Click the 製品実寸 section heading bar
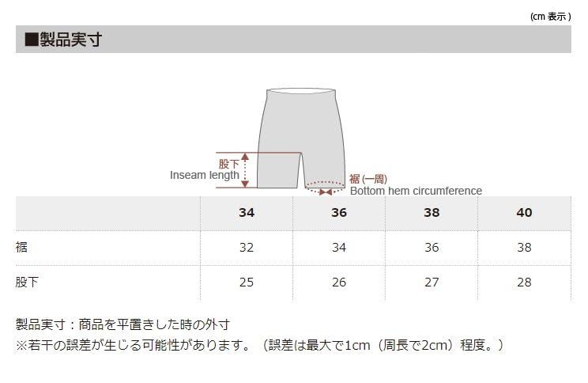 pos(293,40)
